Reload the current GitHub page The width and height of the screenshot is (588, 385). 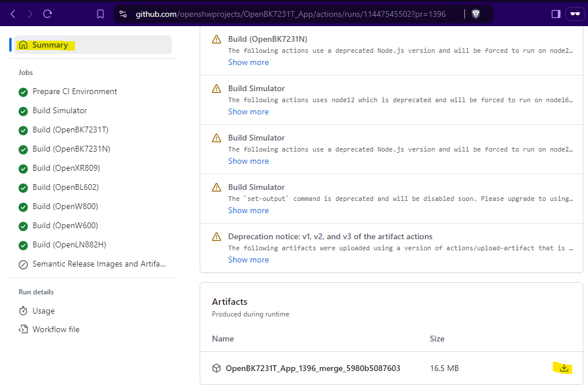coord(47,15)
